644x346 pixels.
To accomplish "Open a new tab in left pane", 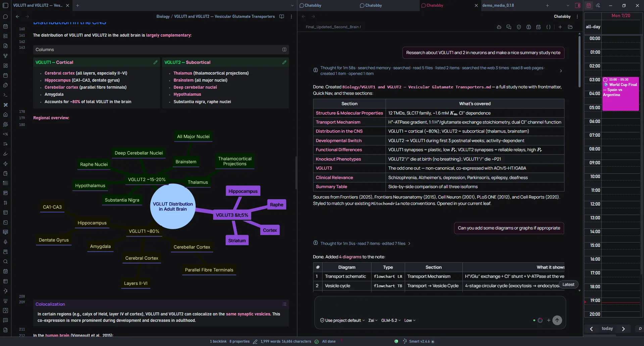I will point(78,5).
